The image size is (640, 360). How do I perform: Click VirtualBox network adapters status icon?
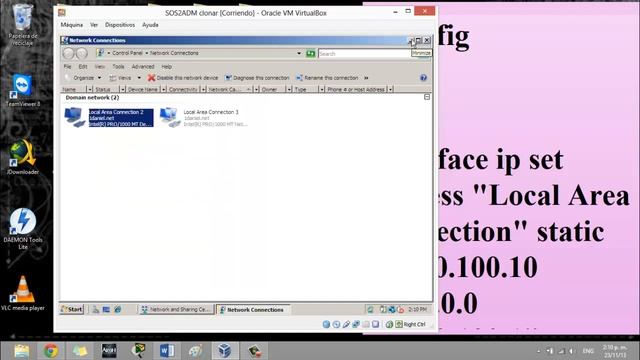click(x=356, y=324)
